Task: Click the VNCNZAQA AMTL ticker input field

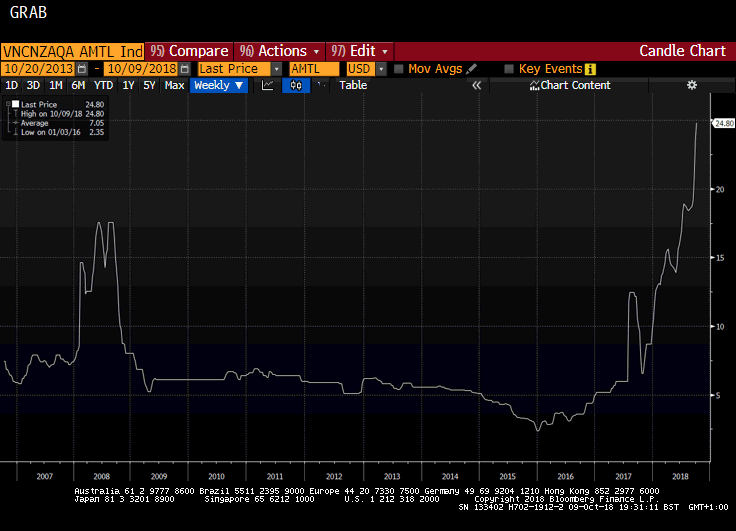Action: pos(72,51)
